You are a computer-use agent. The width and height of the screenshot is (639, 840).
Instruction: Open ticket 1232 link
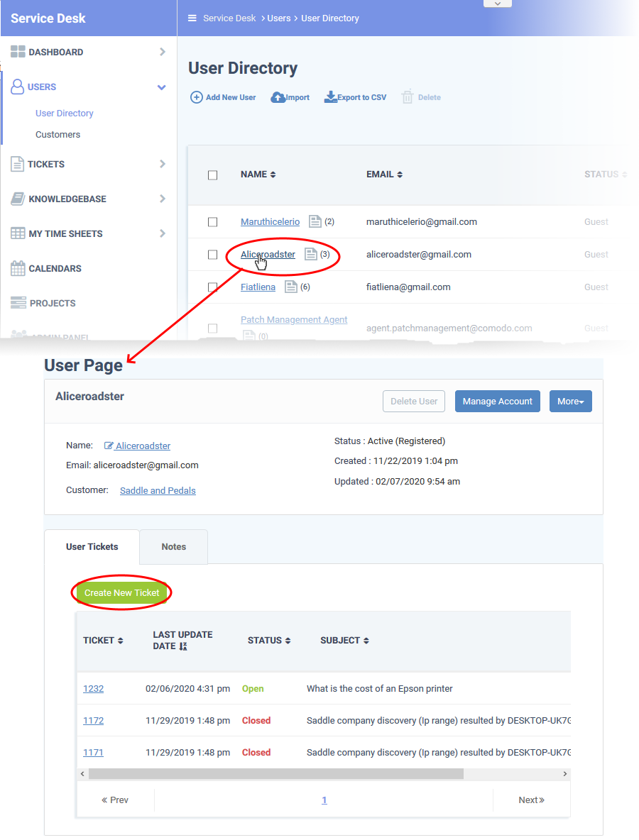click(x=93, y=689)
